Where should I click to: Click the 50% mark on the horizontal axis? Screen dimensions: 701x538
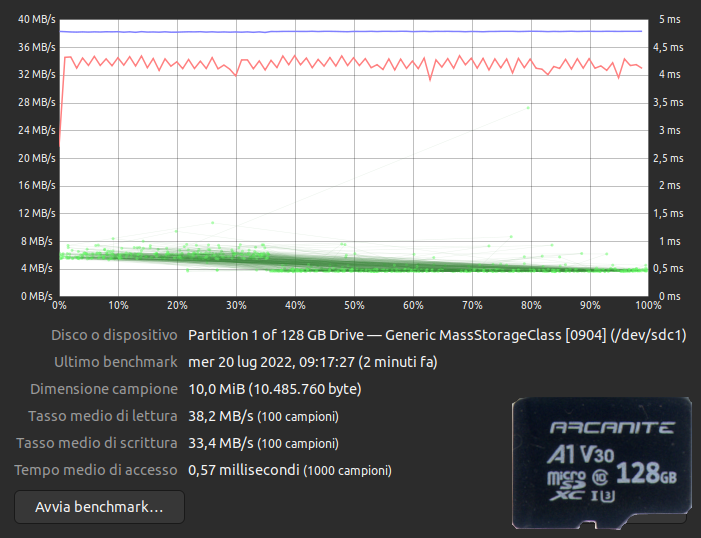[x=353, y=305]
